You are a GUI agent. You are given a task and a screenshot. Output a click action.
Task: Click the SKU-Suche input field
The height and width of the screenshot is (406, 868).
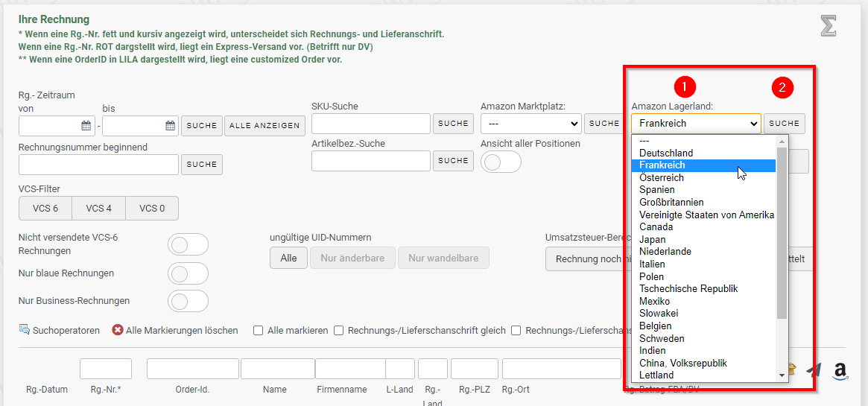[x=370, y=124]
